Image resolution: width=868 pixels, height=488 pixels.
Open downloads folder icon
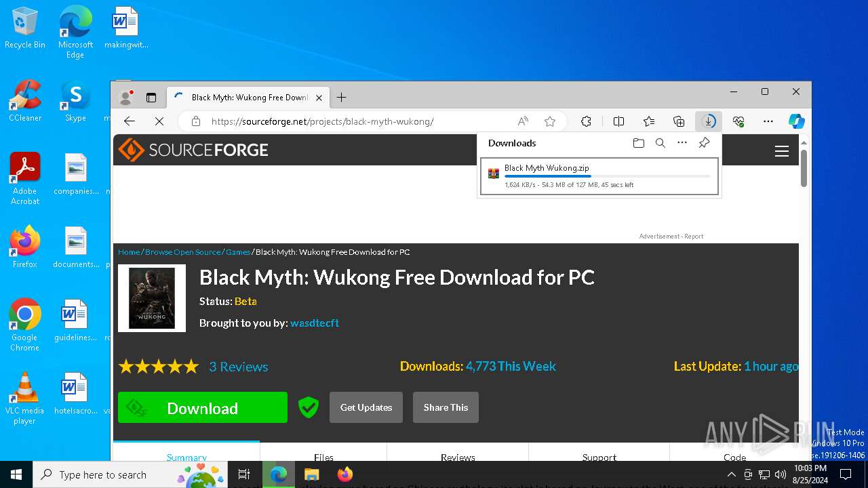coord(638,143)
